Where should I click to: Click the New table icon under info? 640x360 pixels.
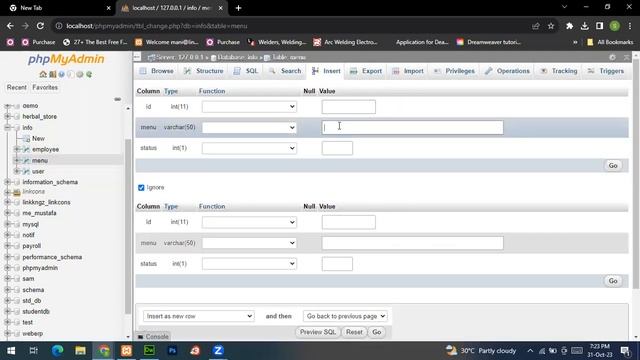[x=26, y=139]
